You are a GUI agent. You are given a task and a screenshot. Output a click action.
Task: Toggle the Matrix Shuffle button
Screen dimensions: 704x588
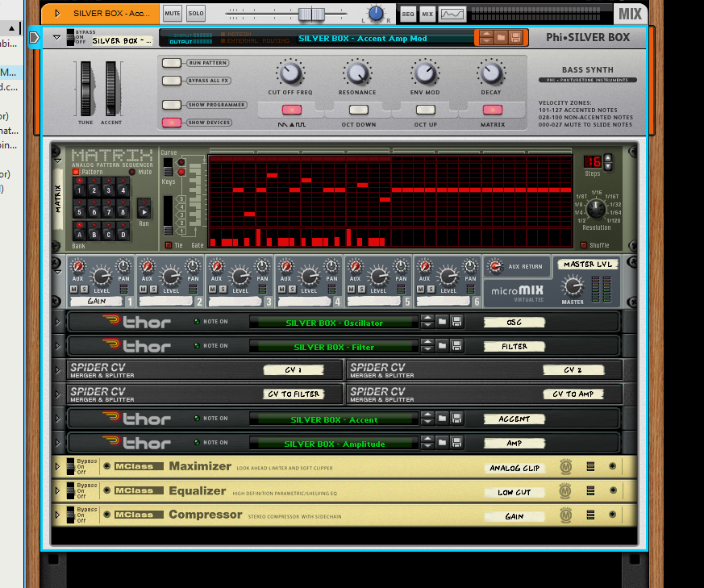(x=584, y=245)
